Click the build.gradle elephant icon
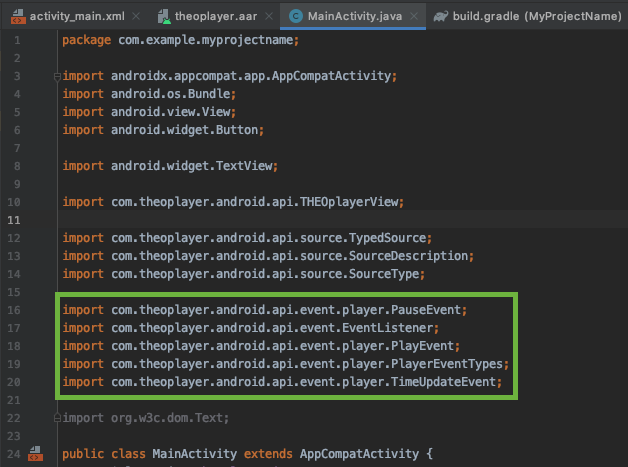The image size is (628, 467). 444,17
